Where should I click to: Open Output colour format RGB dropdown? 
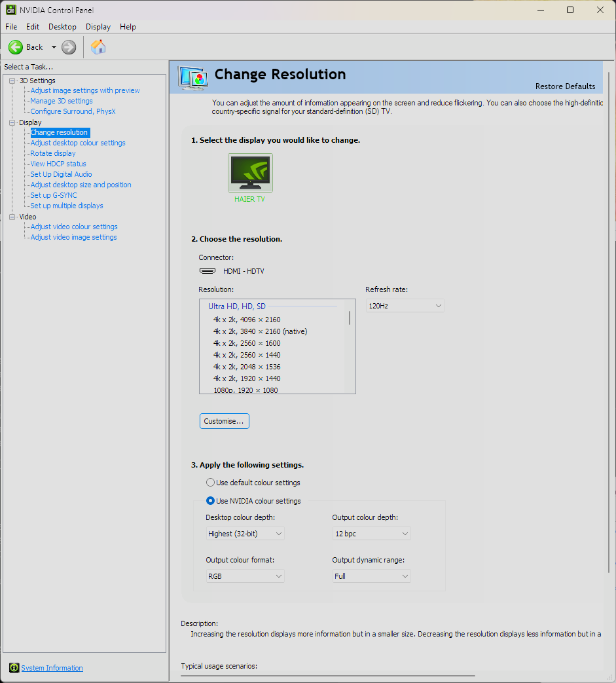pos(245,576)
